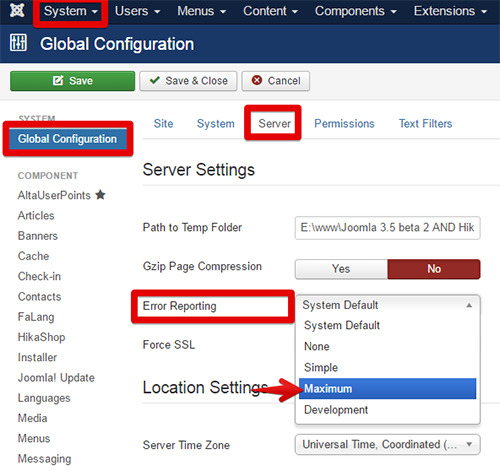This screenshot has height=471, width=500.
Task: Open Joomla! Update options
Action: click(56, 378)
